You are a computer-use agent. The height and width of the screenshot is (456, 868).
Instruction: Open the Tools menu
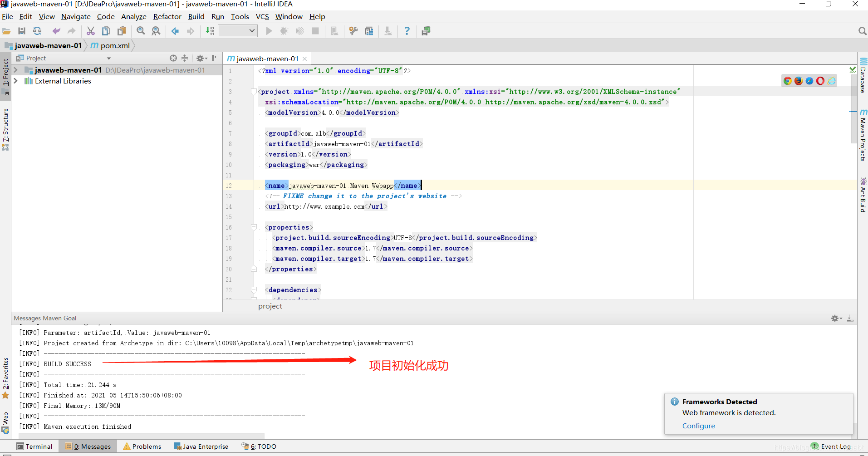[x=240, y=16]
